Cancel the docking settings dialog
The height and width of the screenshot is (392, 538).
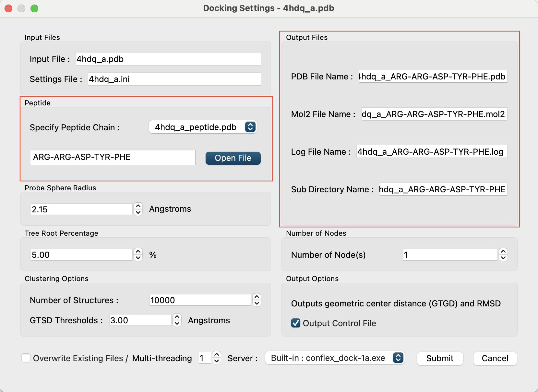495,358
